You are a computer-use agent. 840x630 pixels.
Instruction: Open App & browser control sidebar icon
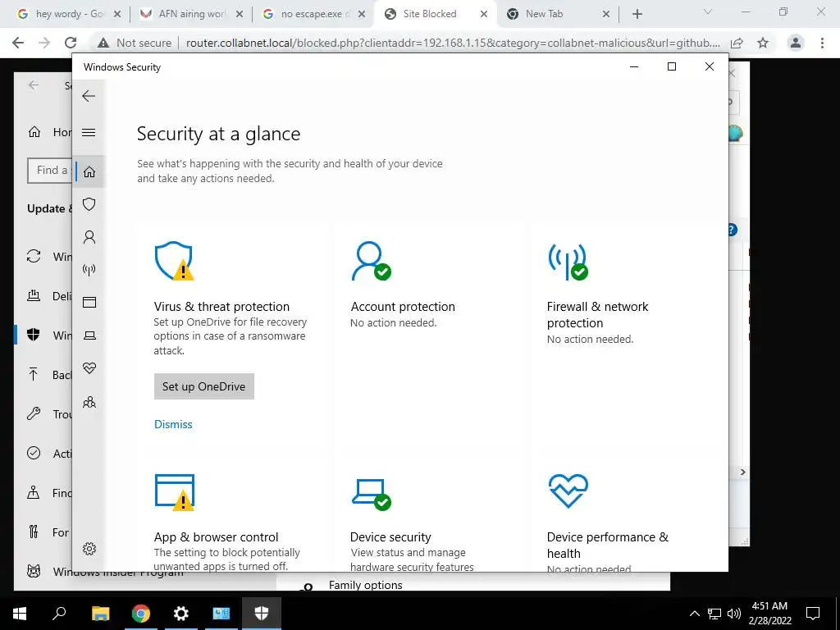coord(89,303)
